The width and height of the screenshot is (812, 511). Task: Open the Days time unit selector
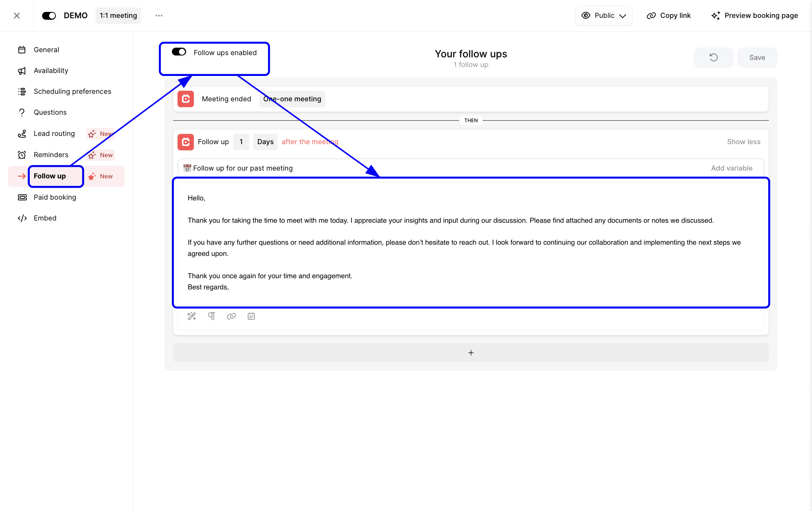pos(265,142)
